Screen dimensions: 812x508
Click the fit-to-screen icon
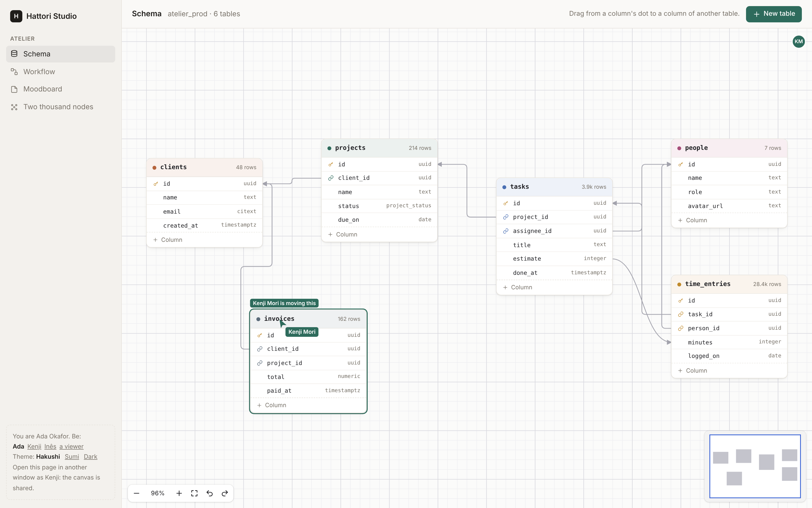[194, 493]
